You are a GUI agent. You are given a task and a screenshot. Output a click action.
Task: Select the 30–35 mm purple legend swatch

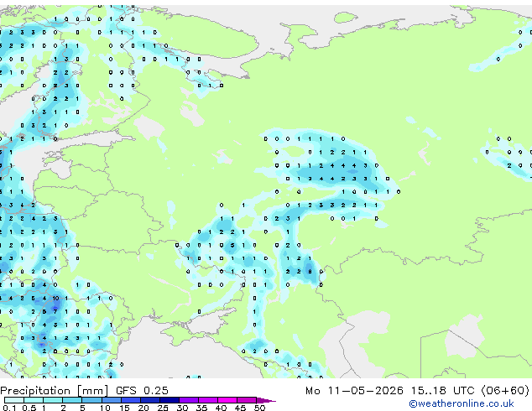pyautogui.click(x=189, y=400)
